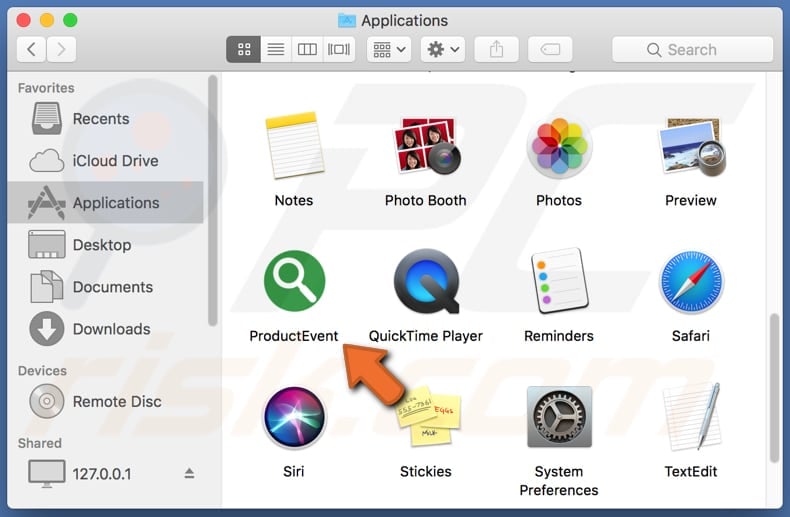Click the System Preferences name label
790x517 pixels.
(x=559, y=481)
